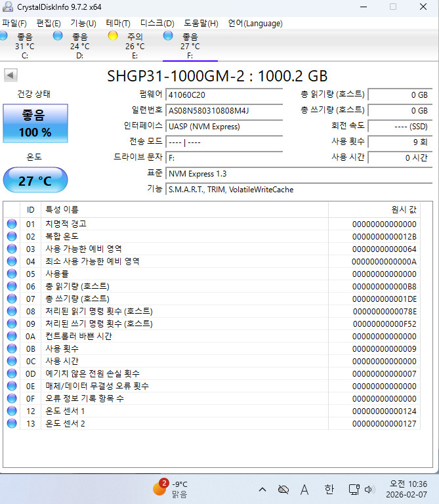Click the previous disk arrow button
Screen dimensions: 439x504
point(10,75)
